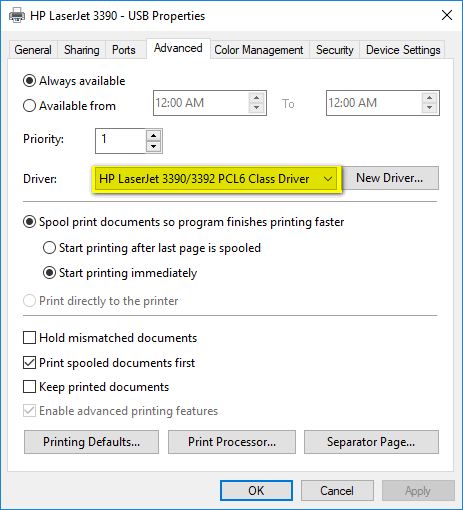Open the Security tab
The width and height of the screenshot is (463, 510).
pyautogui.click(x=334, y=50)
